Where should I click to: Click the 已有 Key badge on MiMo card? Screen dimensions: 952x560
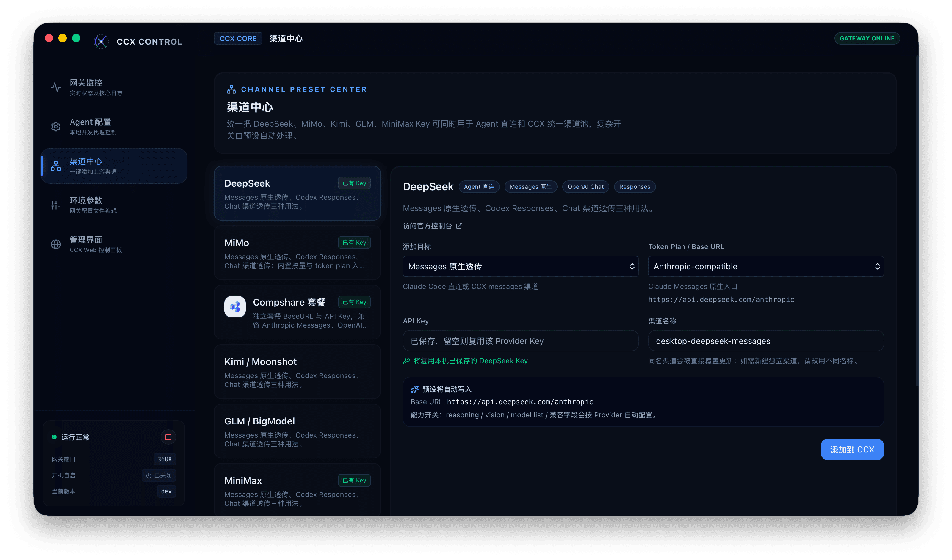354,243
